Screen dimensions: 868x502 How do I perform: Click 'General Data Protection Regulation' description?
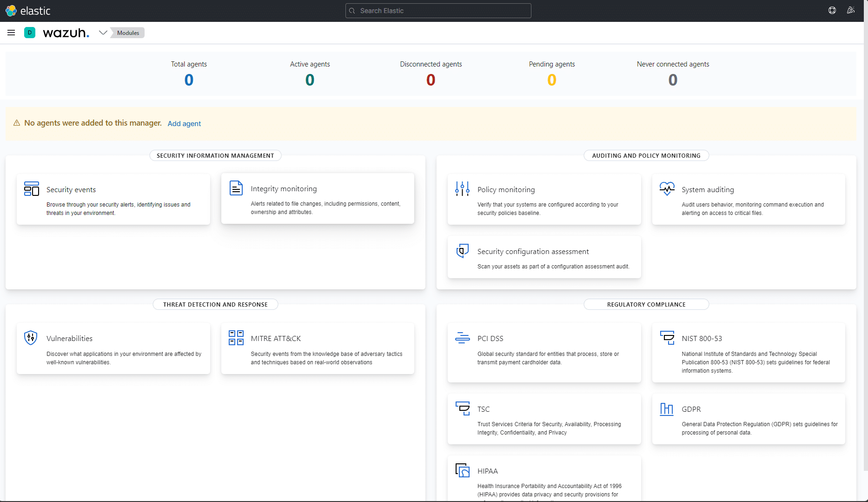click(760, 428)
